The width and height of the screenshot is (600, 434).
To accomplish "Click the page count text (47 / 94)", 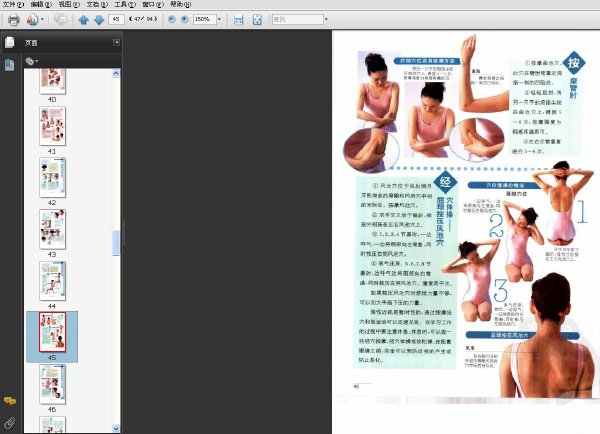I will 143,19.
